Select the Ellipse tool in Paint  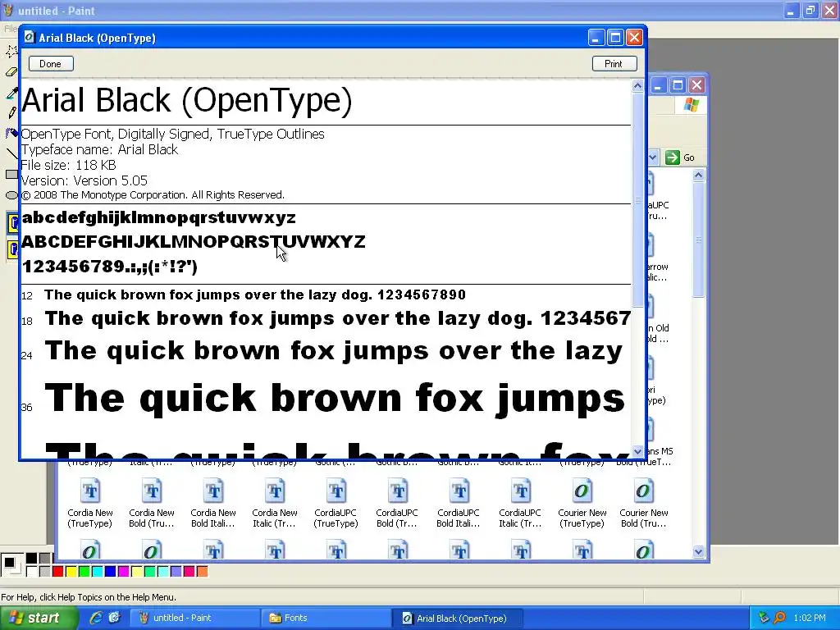(11, 195)
